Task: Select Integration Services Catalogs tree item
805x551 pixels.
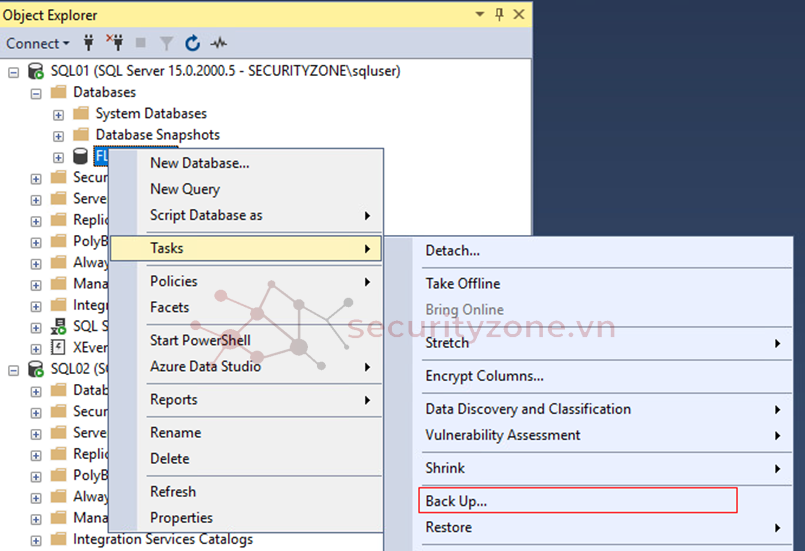Action: 162,540
